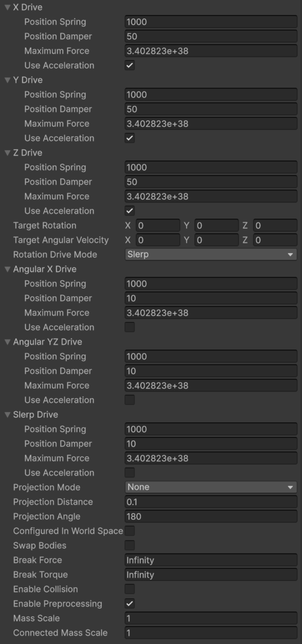Tick the Configured In World Space checkbox
Viewport: 302px width, 644px height.
click(130, 531)
